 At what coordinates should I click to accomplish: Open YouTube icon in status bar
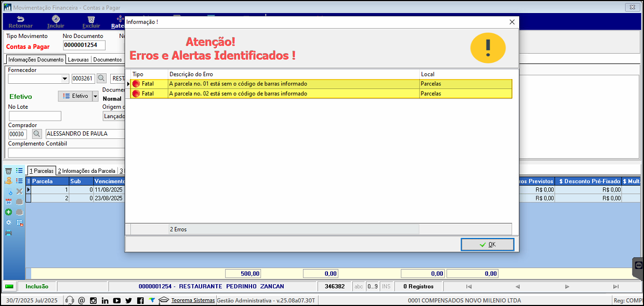pos(117,300)
